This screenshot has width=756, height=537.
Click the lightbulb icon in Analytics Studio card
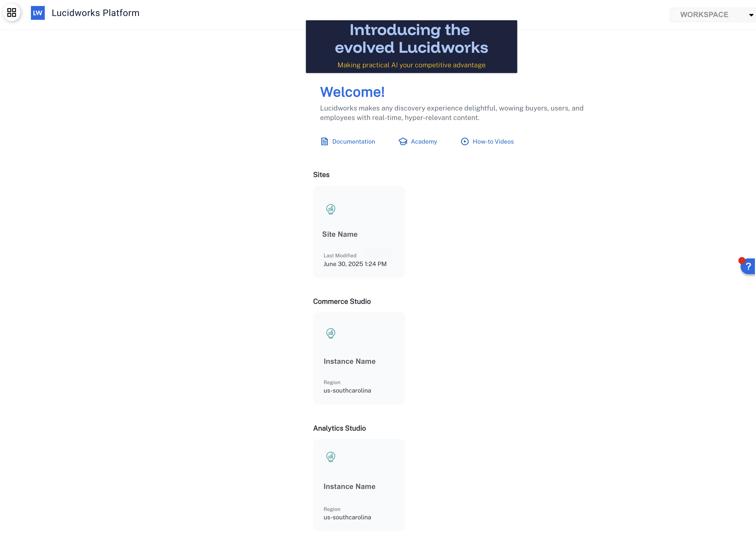pos(331,457)
